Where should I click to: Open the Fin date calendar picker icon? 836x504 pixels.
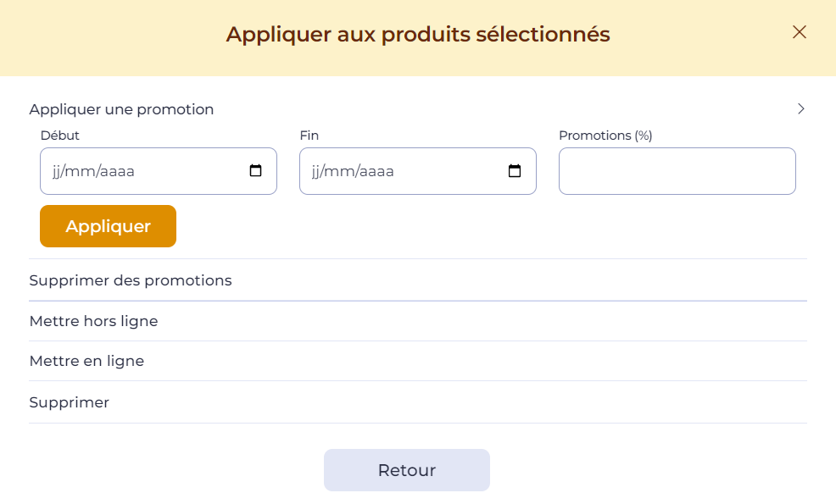[x=515, y=170]
